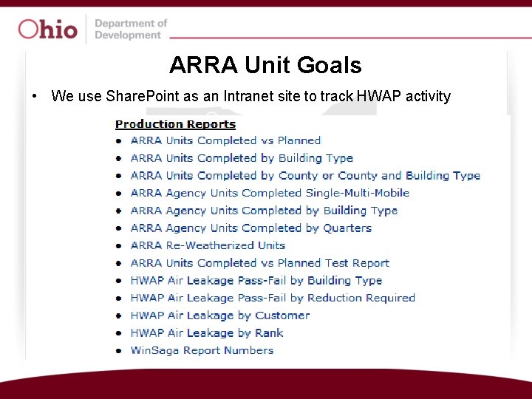Open ARRA Agency Units Completed by Quarters
Screen dimensions: 532x399
(251, 228)
